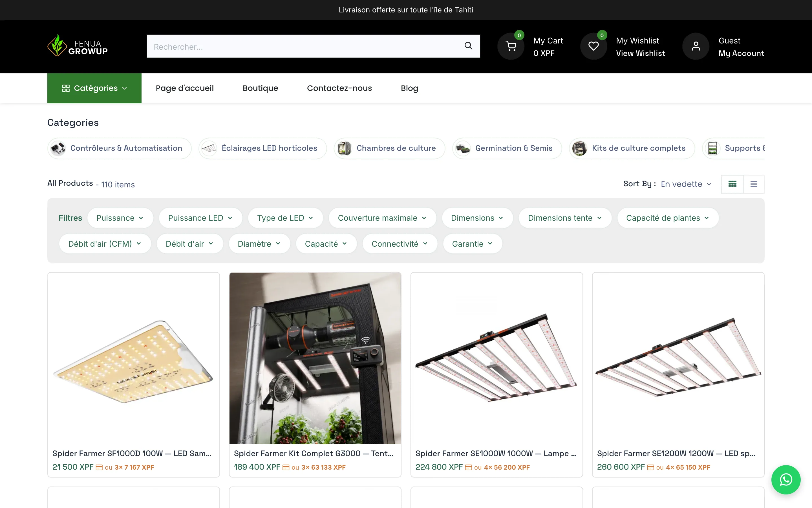Viewport: 812px width, 508px height.
Task: Expand the Diamètre filter
Action: click(259, 244)
